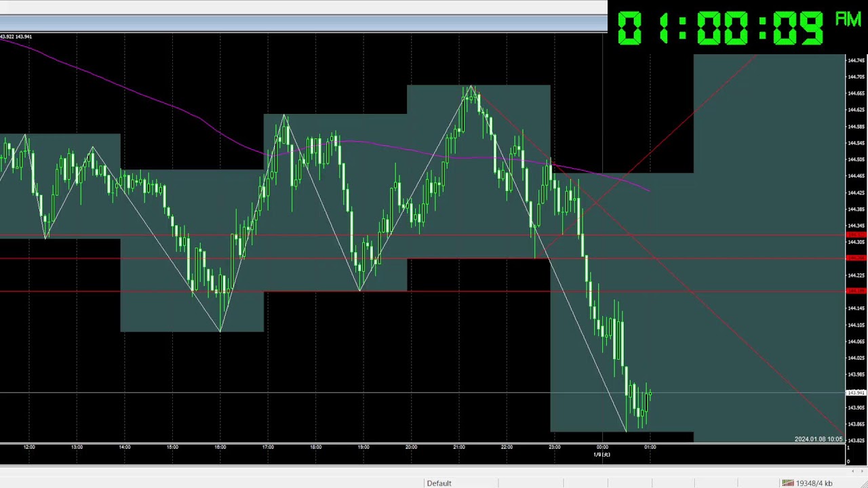Click the middle red horizontal line price tag

856,258
